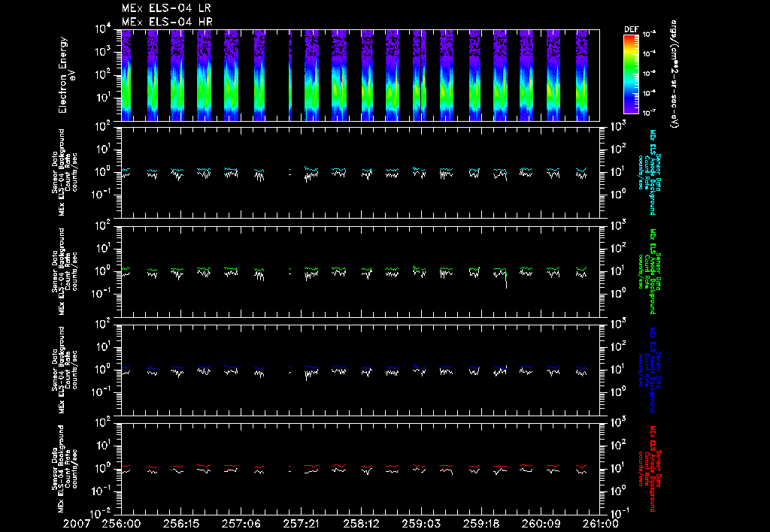Viewport: 770px width, 532px height.
Task: Click the downward spike in the green panel trace
Action: click(x=506, y=281)
